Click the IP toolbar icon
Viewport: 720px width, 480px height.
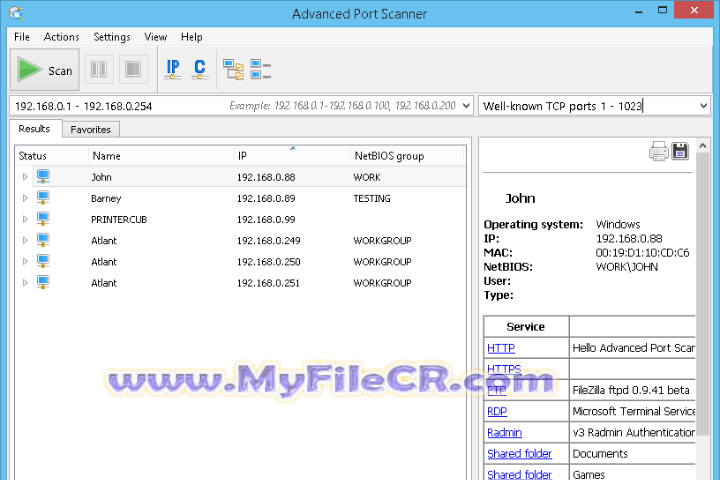pos(173,69)
